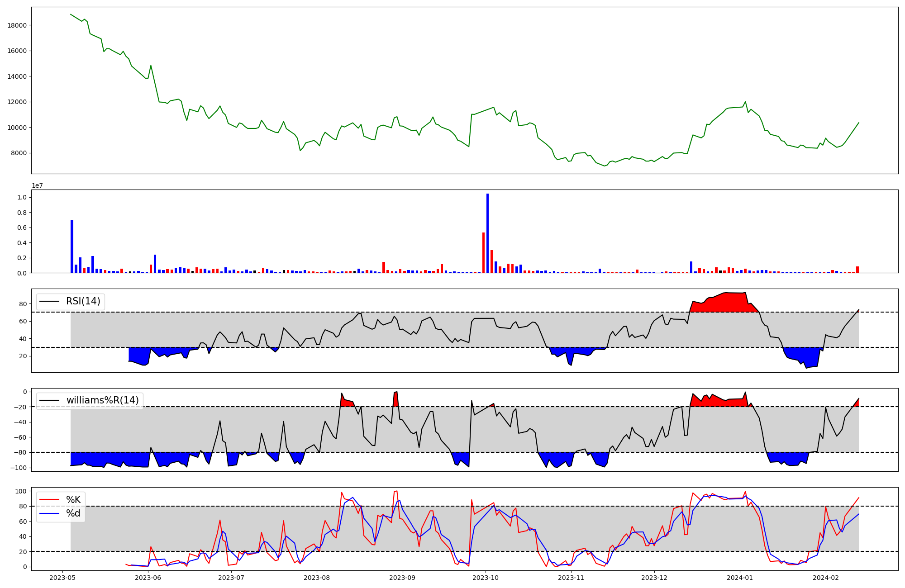Click the blue %d legend line
This screenshot has width=905, height=588.
(49, 513)
